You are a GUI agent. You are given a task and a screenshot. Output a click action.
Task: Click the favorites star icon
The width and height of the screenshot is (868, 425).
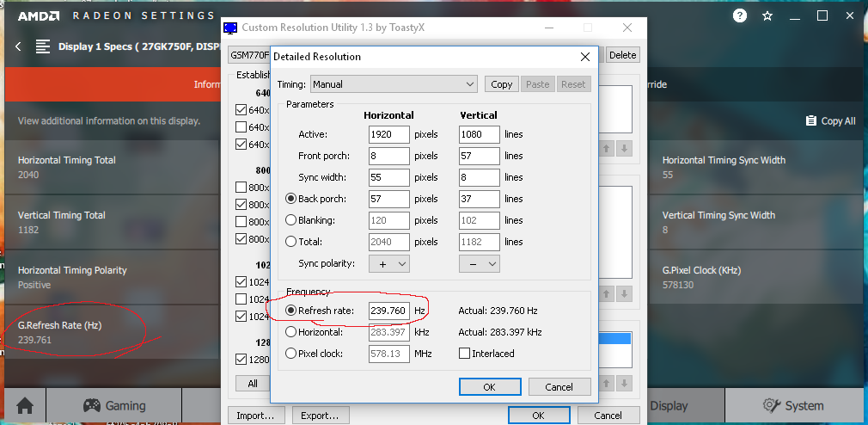point(767,15)
